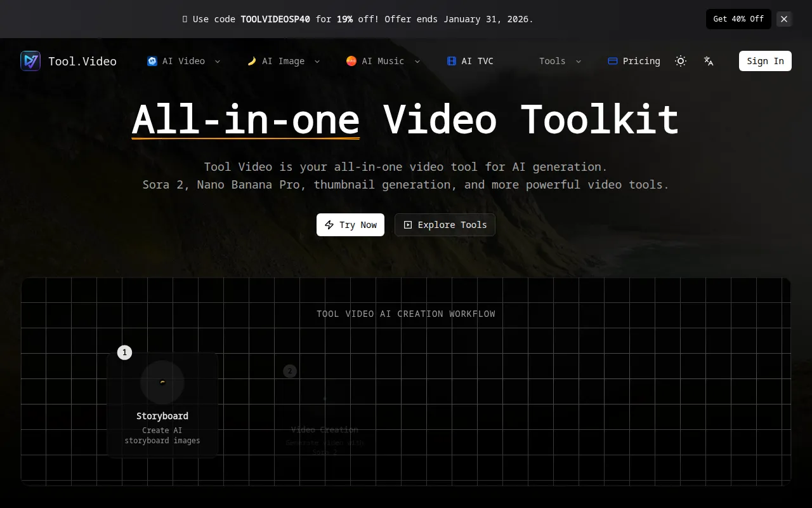Click the Tool.Video logo icon
The image size is (812, 508).
(x=30, y=61)
